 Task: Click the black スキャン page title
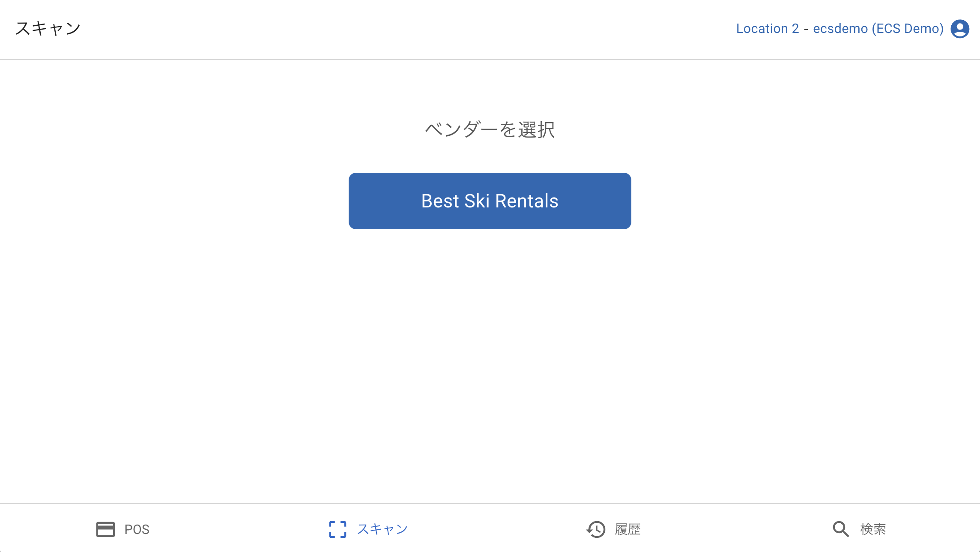coord(48,29)
